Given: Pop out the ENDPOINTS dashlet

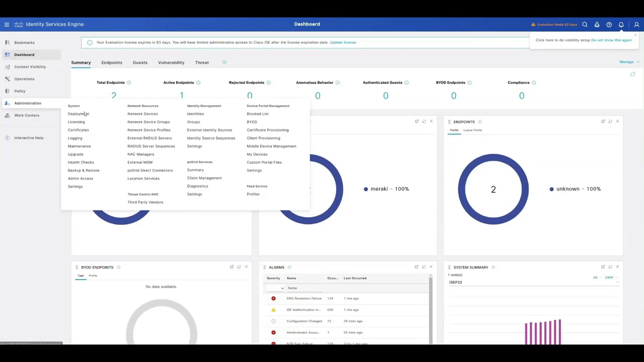Looking at the screenshot, I should 603,121.
